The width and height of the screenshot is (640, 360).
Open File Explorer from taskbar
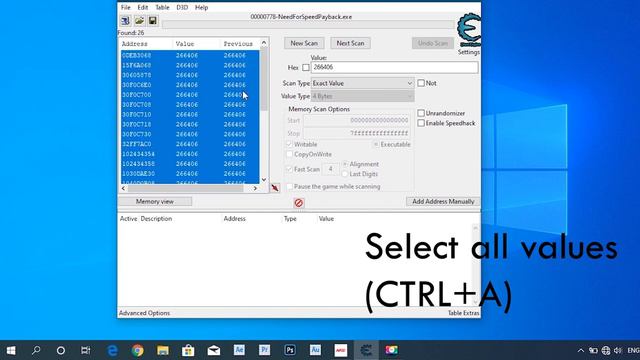coord(163,350)
